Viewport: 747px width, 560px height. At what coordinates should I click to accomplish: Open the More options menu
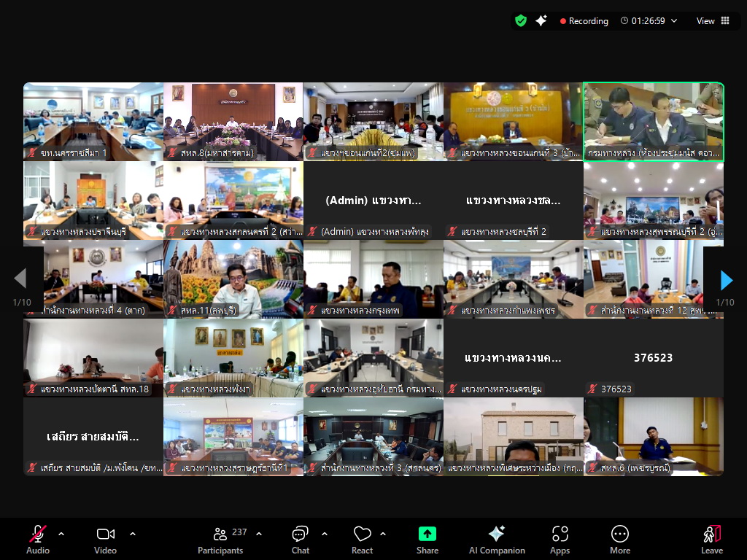pos(620,540)
